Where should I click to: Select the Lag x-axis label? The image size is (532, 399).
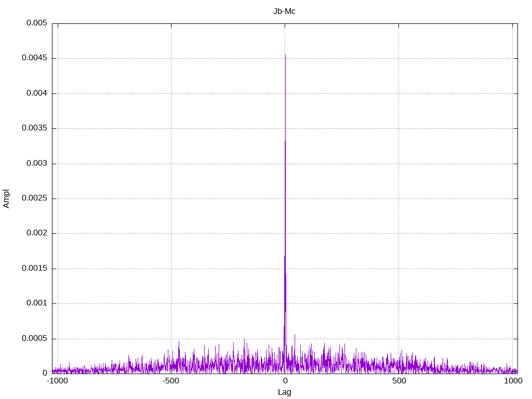[x=284, y=392]
